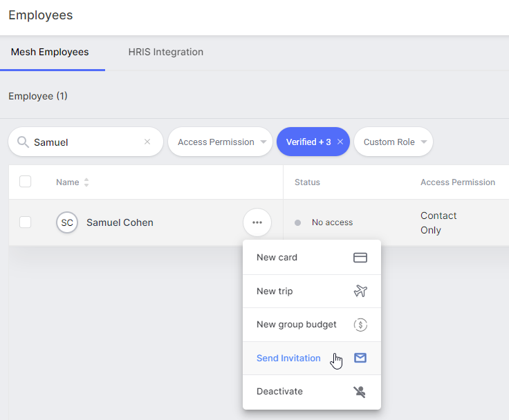Expand the Custom Role dropdown
This screenshot has height=420, width=509.
pyautogui.click(x=394, y=142)
